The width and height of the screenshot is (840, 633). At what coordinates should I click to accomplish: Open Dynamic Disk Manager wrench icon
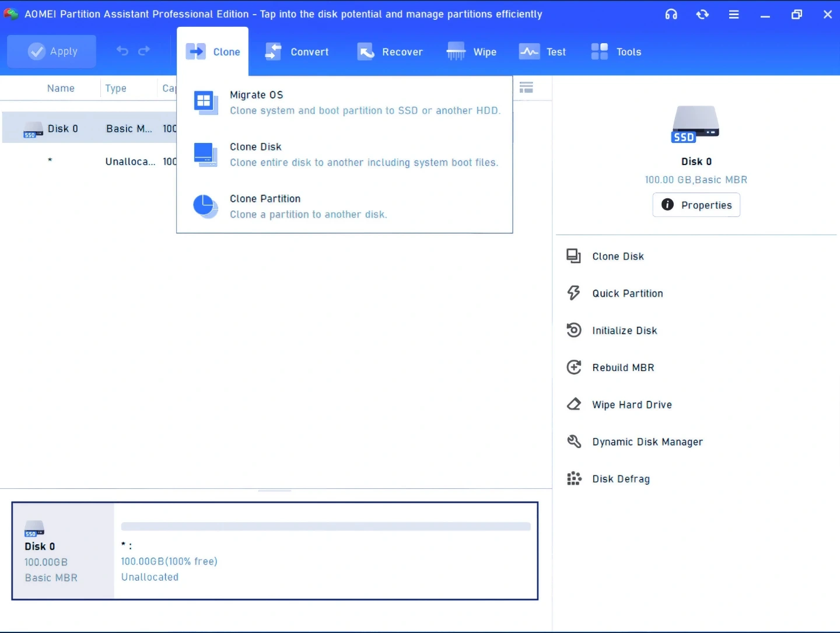click(574, 442)
